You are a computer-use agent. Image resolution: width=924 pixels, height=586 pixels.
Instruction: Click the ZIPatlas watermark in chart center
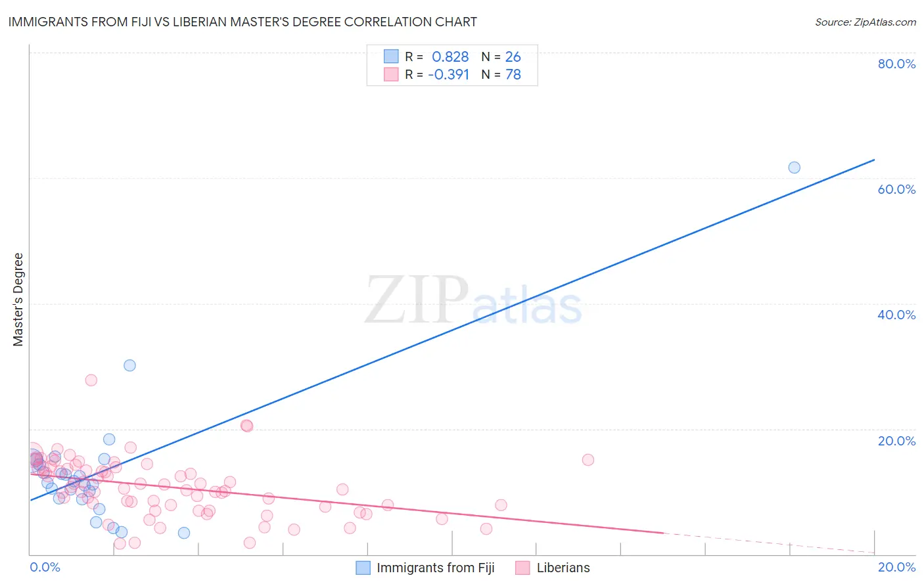tap(473, 300)
